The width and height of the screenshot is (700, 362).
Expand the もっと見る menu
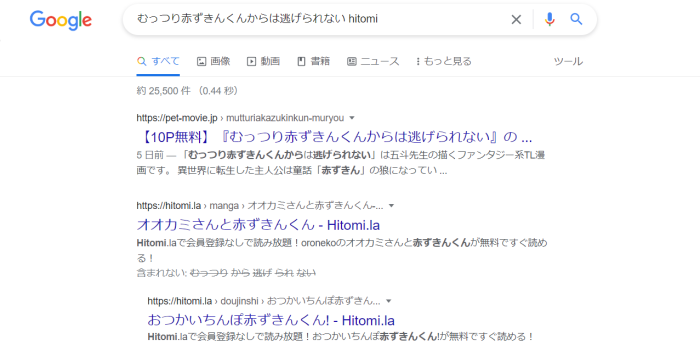444,61
